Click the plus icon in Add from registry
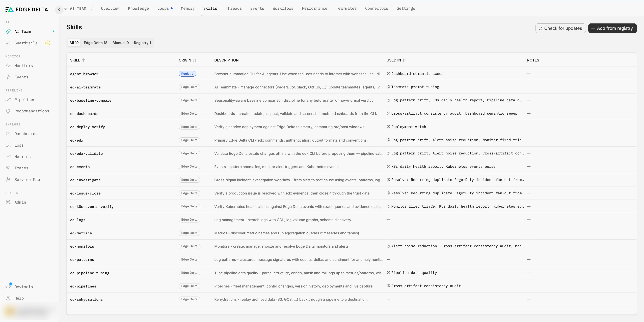 point(593,28)
